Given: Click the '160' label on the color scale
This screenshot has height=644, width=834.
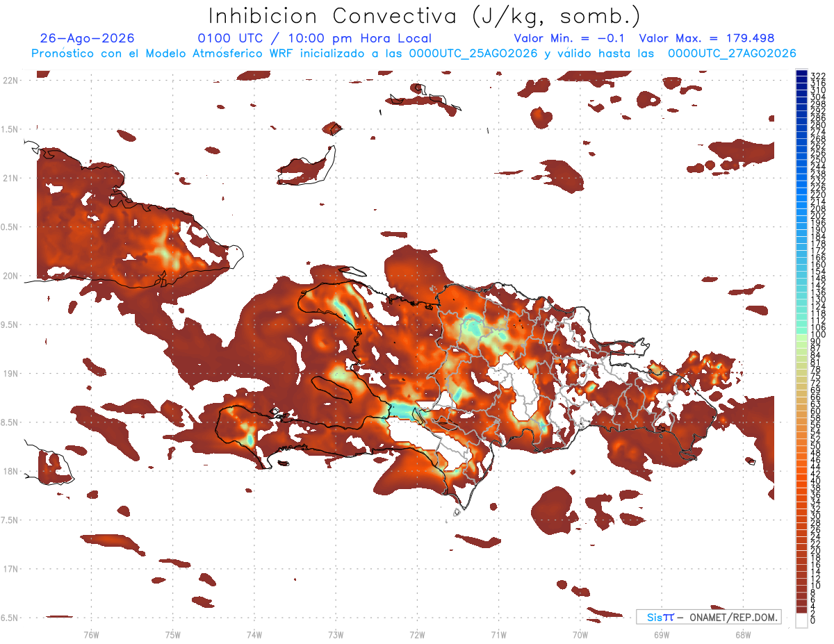Looking at the screenshot, I should pyautogui.click(x=817, y=265).
